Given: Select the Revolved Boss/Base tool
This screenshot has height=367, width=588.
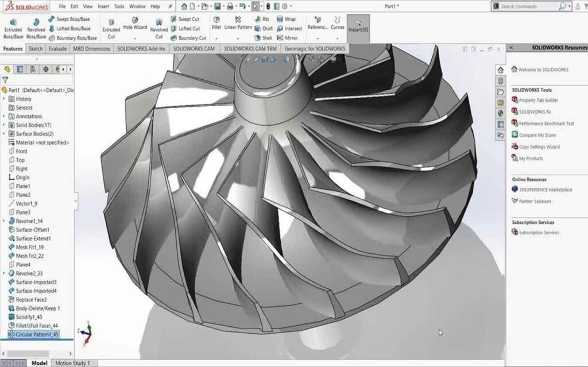Looking at the screenshot, I should coord(36,29).
